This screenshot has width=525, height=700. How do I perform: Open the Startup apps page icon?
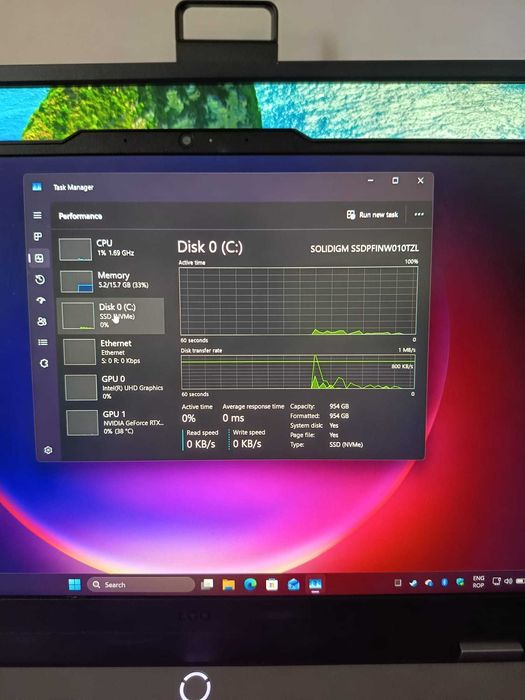tap(41, 300)
